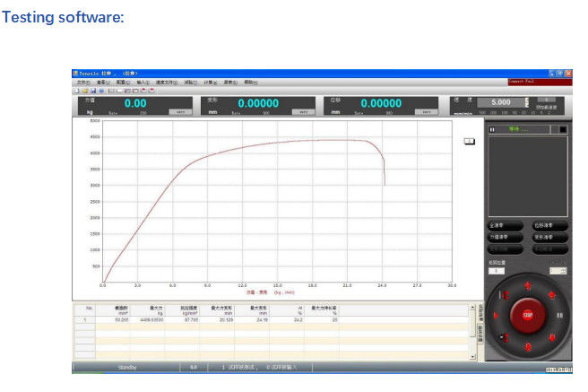Click the zero button under force display
This screenshot has width=588, height=392.
tap(180, 112)
